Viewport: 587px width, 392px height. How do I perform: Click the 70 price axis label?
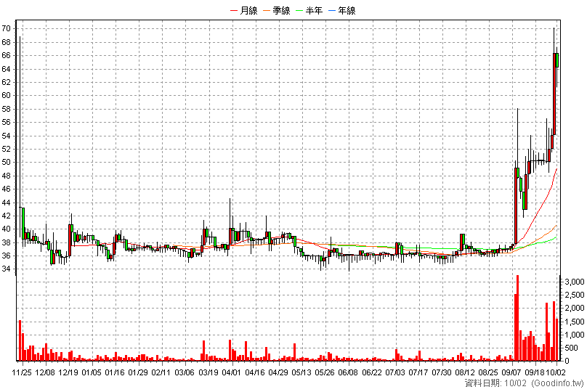(7, 28)
